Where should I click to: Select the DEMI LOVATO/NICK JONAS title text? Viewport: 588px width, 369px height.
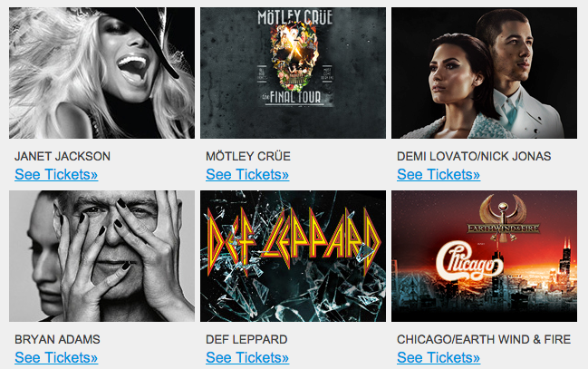click(x=474, y=156)
